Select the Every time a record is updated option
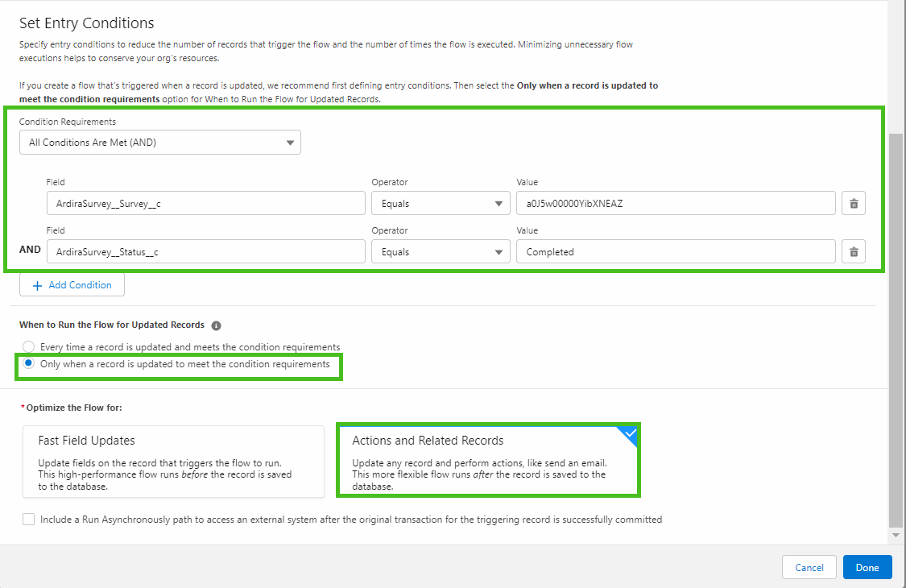906x588 pixels. click(28, 346)
